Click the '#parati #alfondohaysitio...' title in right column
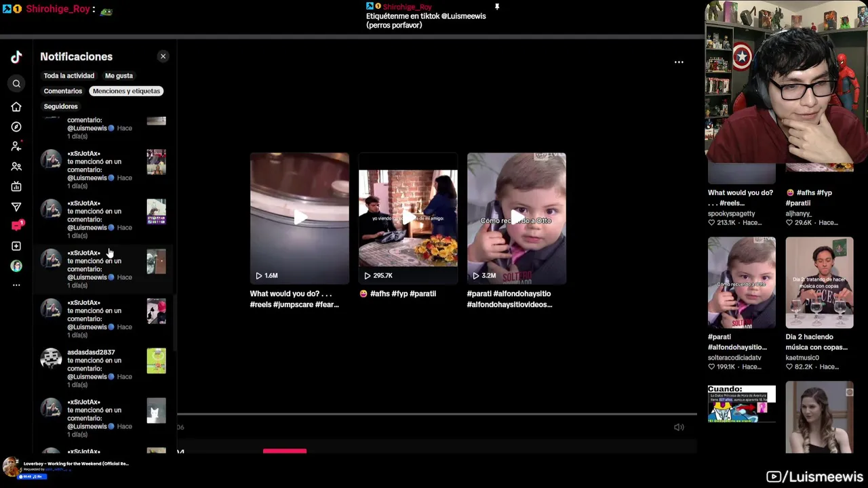The width and height of the screenshot is (868, 488). [x=737, y=342]
